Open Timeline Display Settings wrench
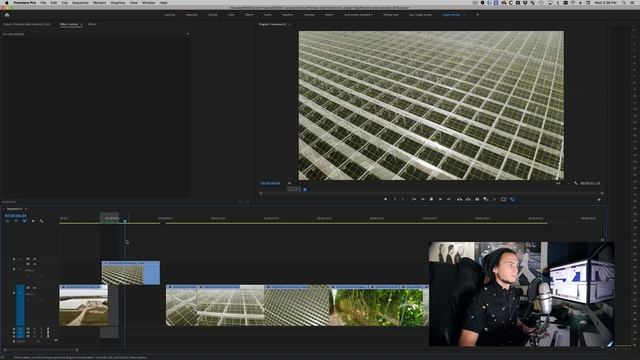Image resolution: width=640 pixels, height=360 pixels. 42,221
